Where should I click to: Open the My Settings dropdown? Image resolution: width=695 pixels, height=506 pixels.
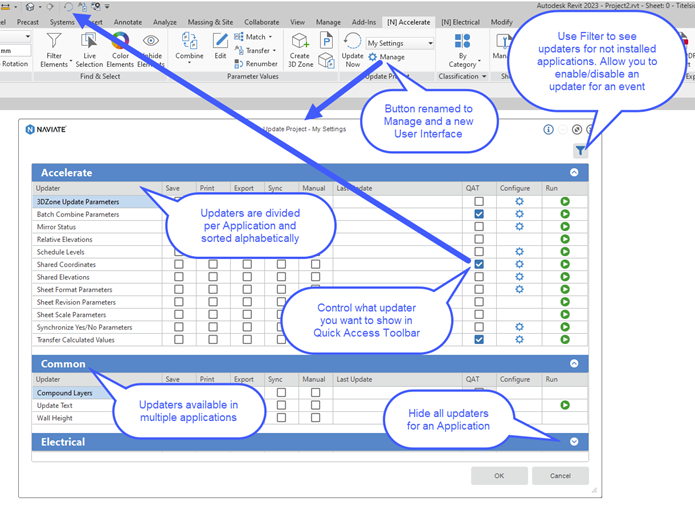tap(400, 43)
